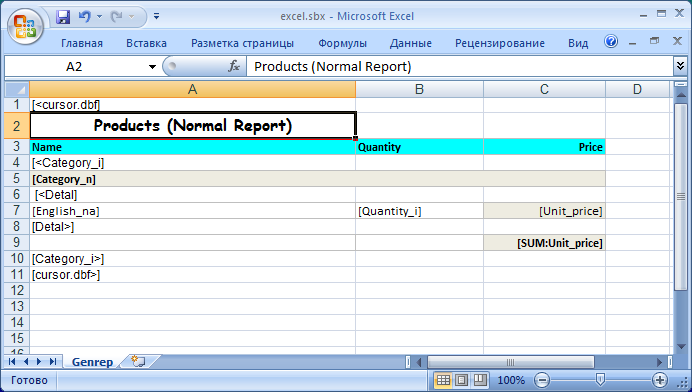Open Excel Help question mark
Image resolution: width=692 pixels, height=392 pixels.
(611, 41)
